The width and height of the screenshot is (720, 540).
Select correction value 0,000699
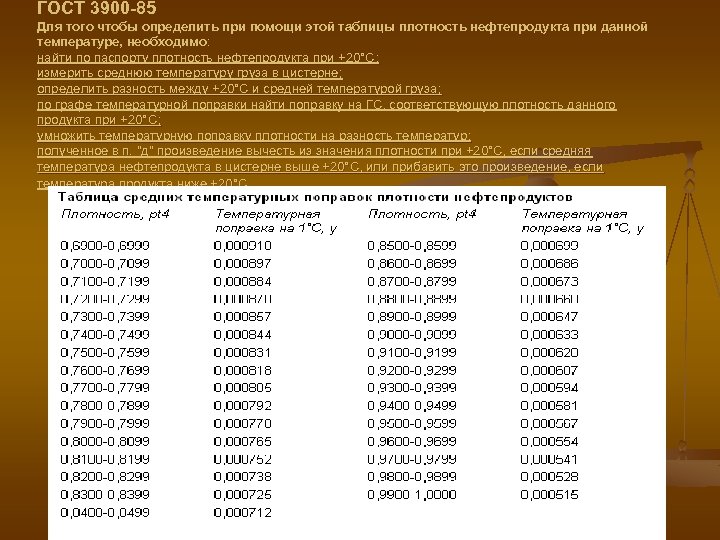(x=549, y=246)
